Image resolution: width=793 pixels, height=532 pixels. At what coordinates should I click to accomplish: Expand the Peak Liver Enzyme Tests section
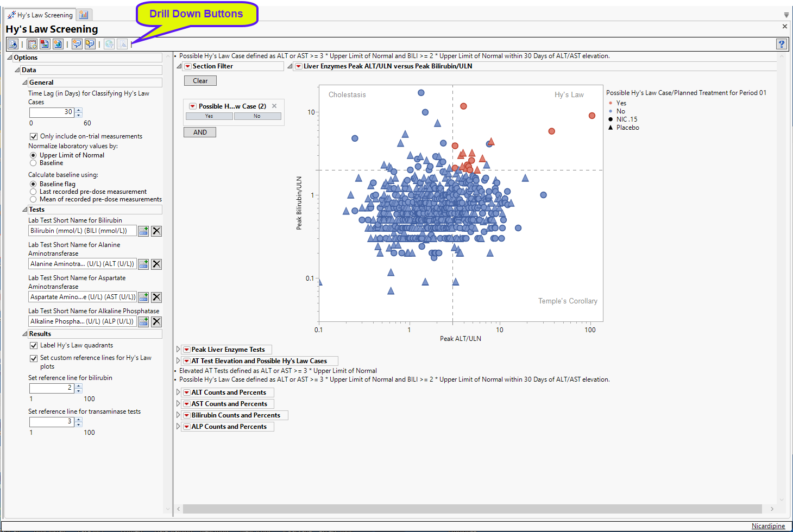pos(178,350)
